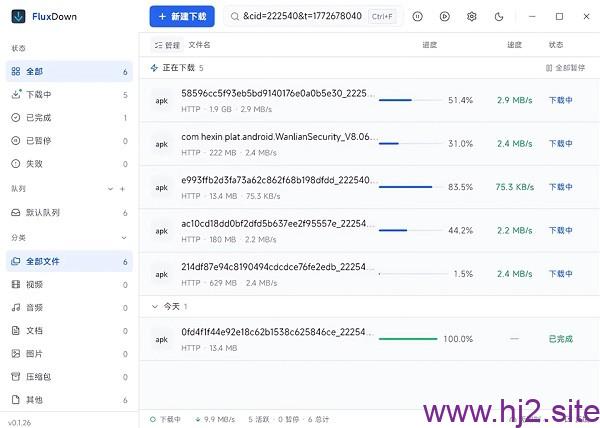Click file name com.hexin.plat.android.WanlianSecurity
Viewport: 600px width, 428px height.
278,137
